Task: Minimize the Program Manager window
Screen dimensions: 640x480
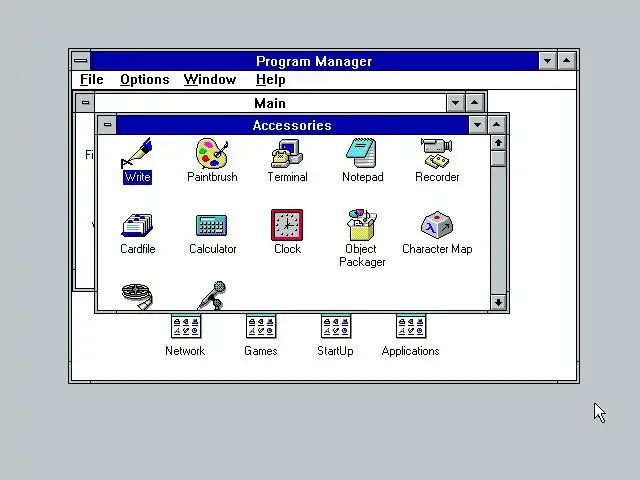Action: click(547, 61)
